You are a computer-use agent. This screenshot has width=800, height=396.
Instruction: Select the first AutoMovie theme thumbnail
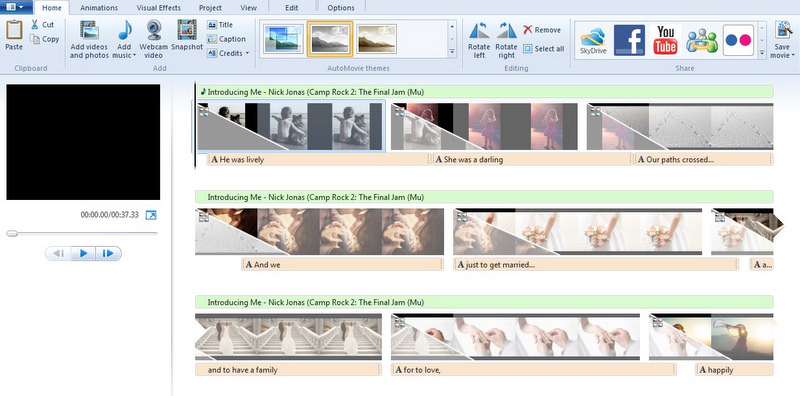284,39
